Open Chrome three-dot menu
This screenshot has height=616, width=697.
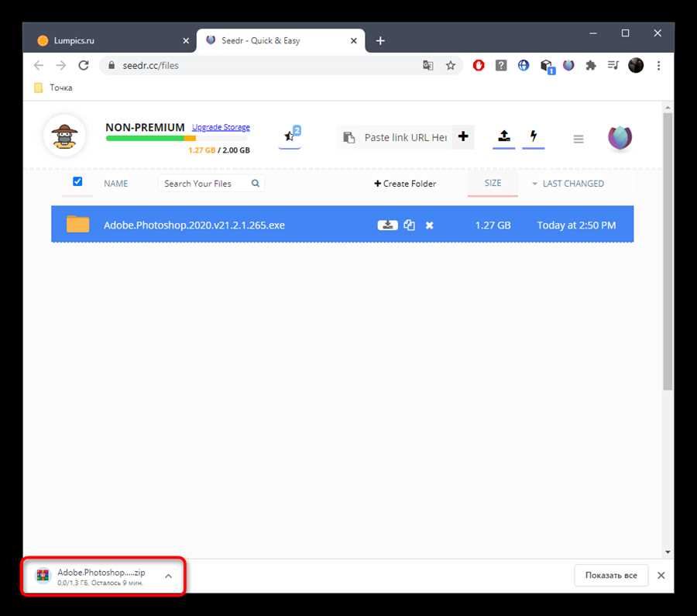(659, 65)
